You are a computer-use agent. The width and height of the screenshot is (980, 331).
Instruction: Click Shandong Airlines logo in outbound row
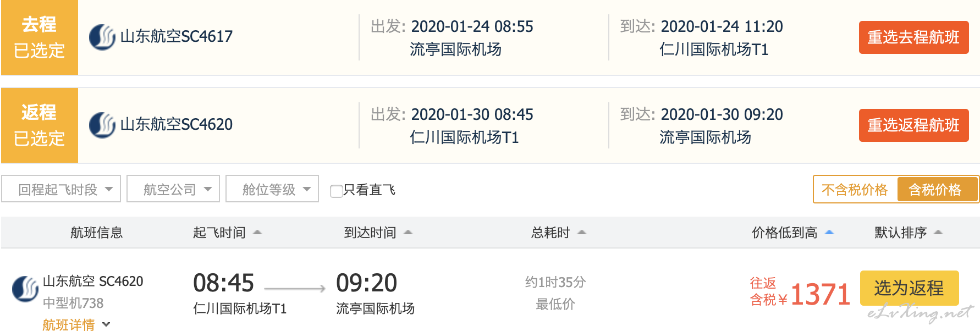click(102, 37)
